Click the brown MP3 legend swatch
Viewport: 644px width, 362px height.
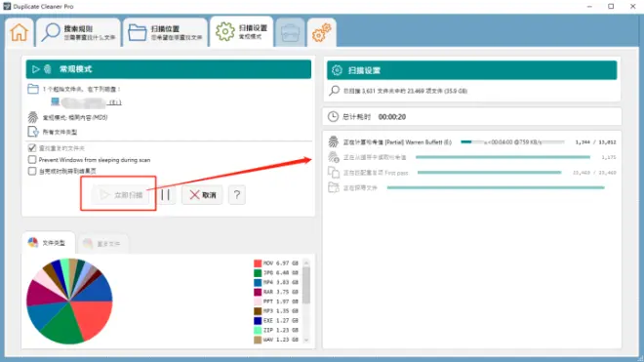point(258,311)
